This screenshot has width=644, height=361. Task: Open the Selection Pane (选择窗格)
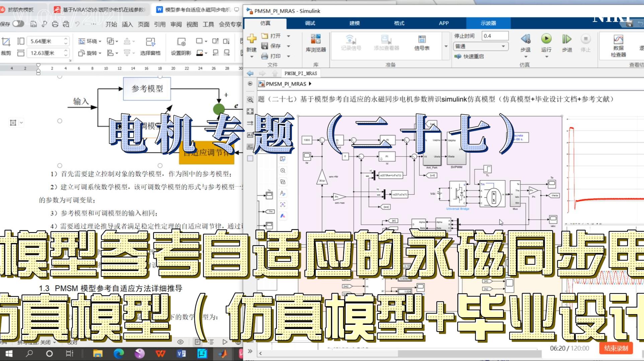150,46
